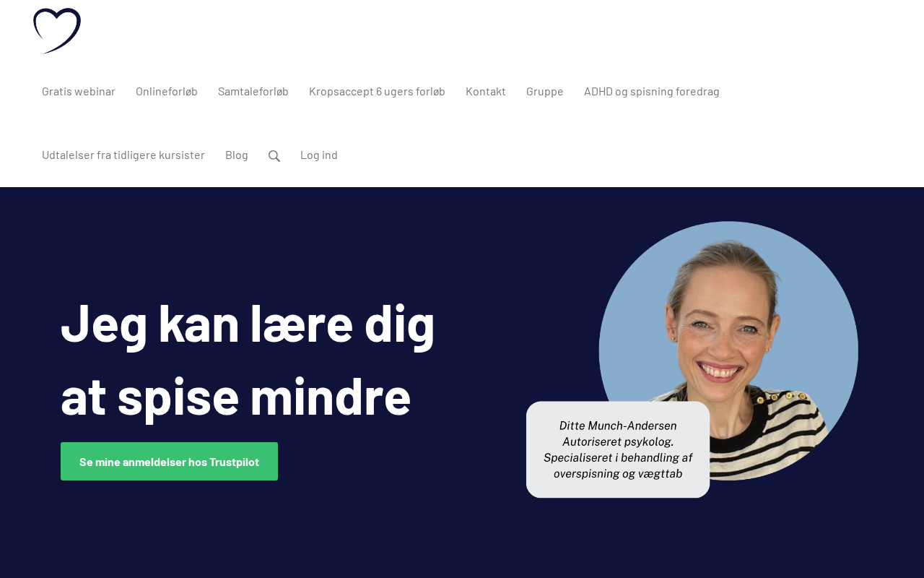Open the Gratis webinar menu item
The image size is (924, 578).
point(79,91)
